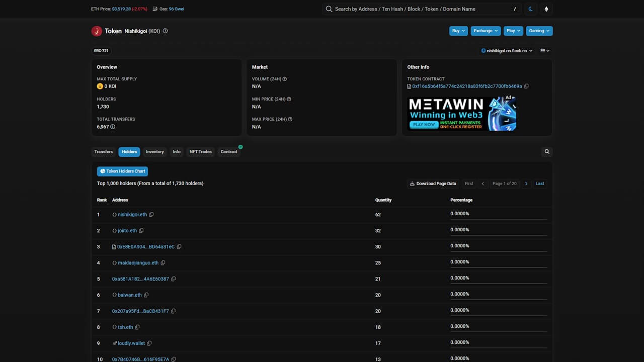Viewport: 644px width, 362px height.
Task: Copy nishikigoi.eth address icon
Action: 151,215
